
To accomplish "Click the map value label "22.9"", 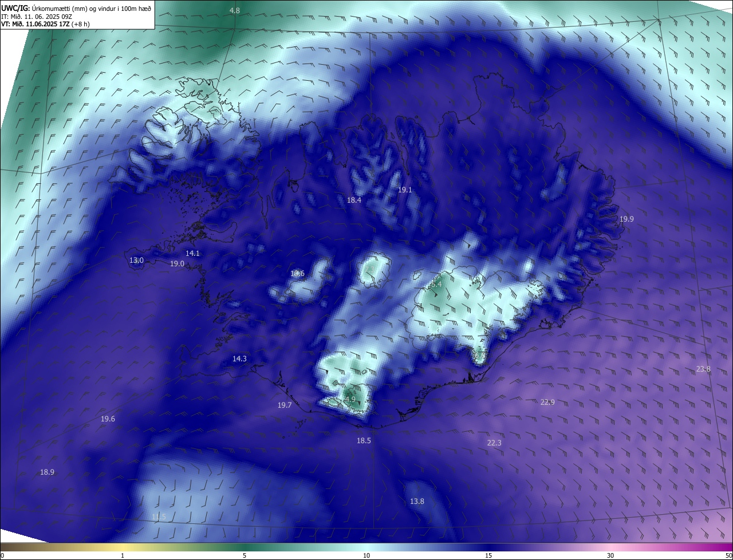I will click(547, 403).
